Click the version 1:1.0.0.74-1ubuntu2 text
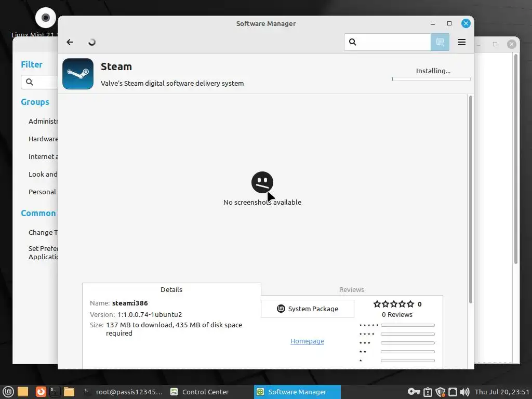The image size is (532, 399). click(x=150, y=314)
